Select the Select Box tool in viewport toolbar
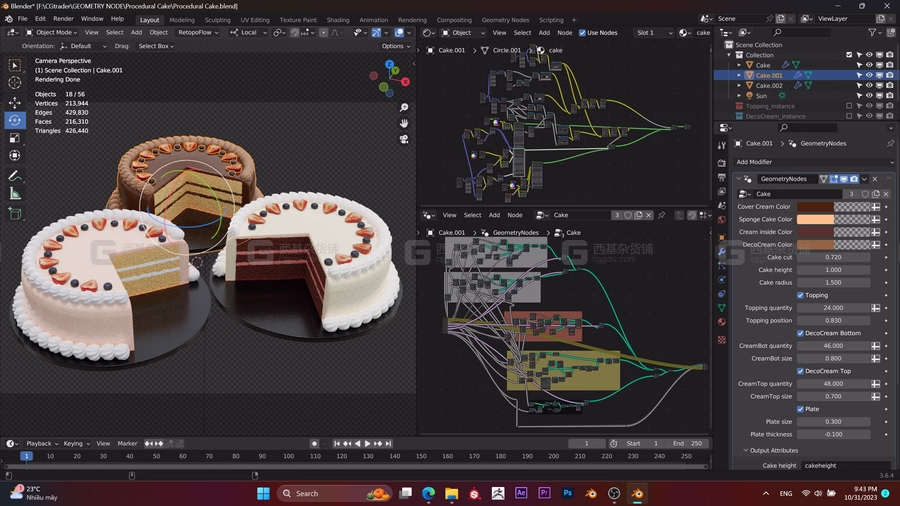The width and height of the screenshot is (900, 506). [15, 65]
